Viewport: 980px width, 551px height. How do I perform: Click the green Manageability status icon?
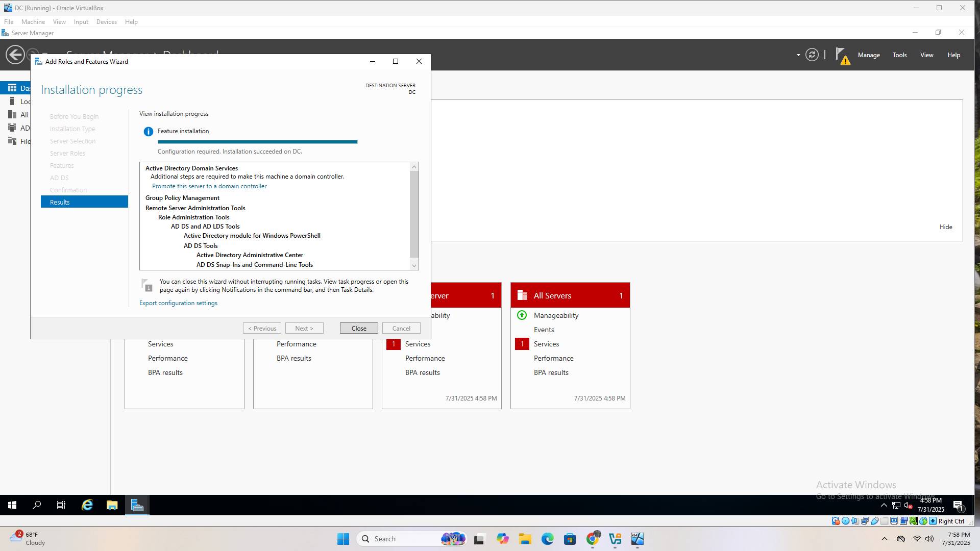click(x=522, y=315)
